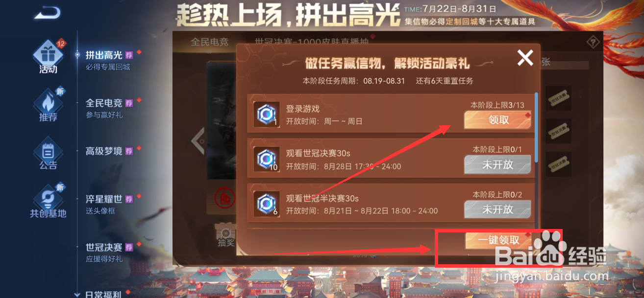Click the token icon for 观看世冠决赛30s
Viewport: 644px width, 298px height.
(267, 159)
